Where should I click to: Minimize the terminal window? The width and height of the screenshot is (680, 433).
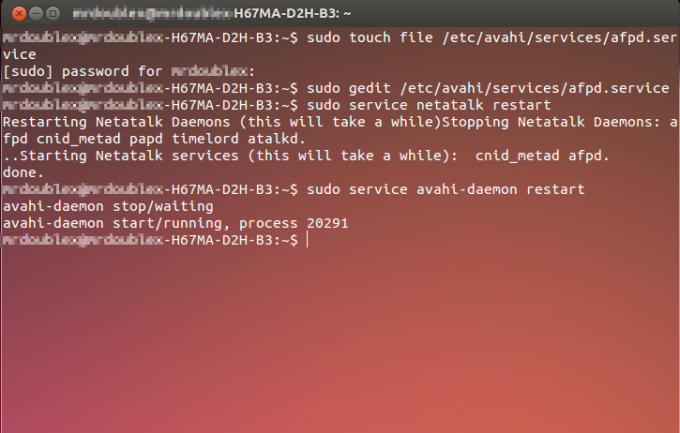(x=31, y=12)
